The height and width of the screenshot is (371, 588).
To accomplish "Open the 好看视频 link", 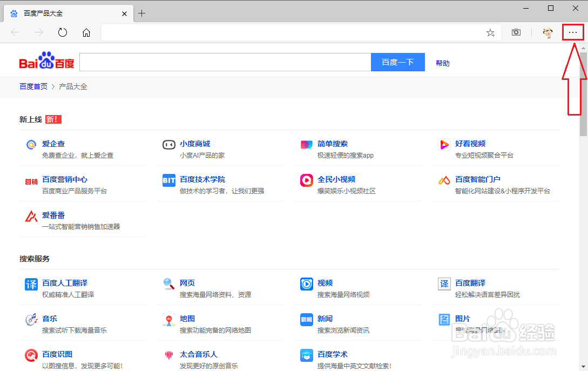I will (x=470, y=144).
